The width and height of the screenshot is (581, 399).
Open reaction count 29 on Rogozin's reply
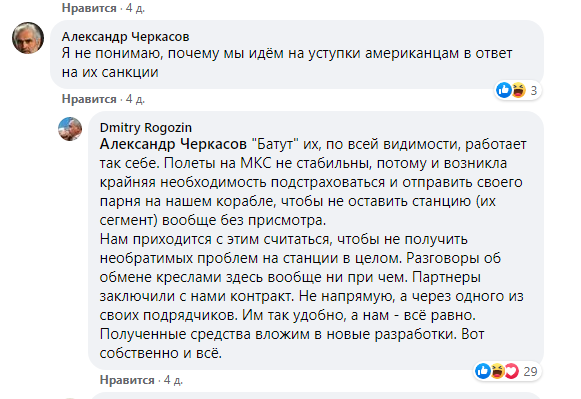(530, 371)
